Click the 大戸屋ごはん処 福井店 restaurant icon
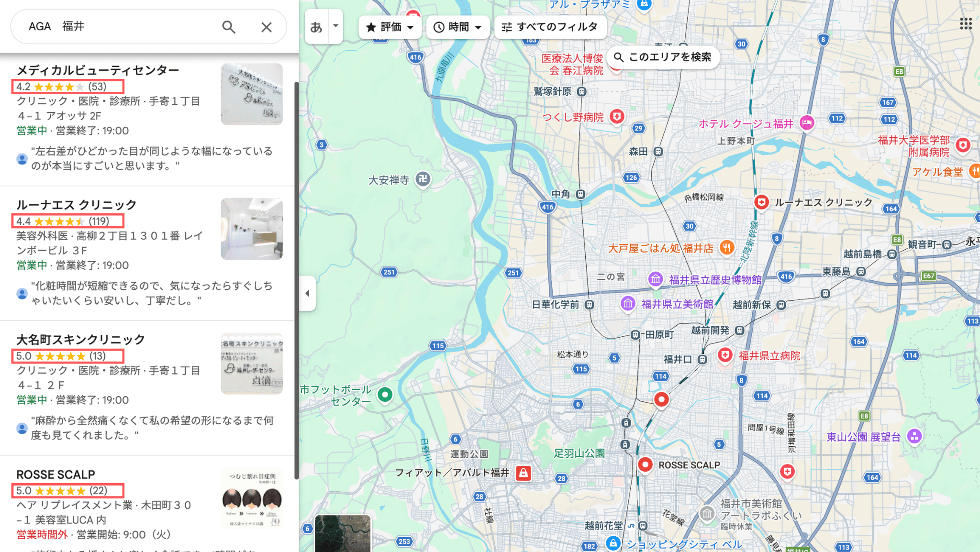Viewport: 980px width, 552px height. (x=727, y=248)
